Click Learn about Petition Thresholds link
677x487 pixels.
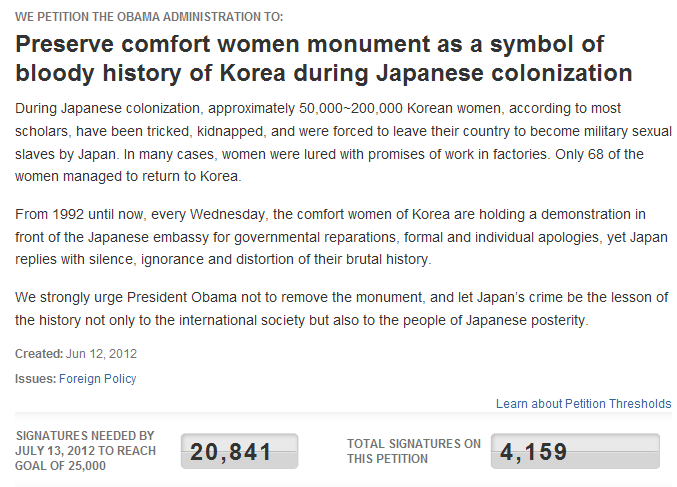(583, 404)
